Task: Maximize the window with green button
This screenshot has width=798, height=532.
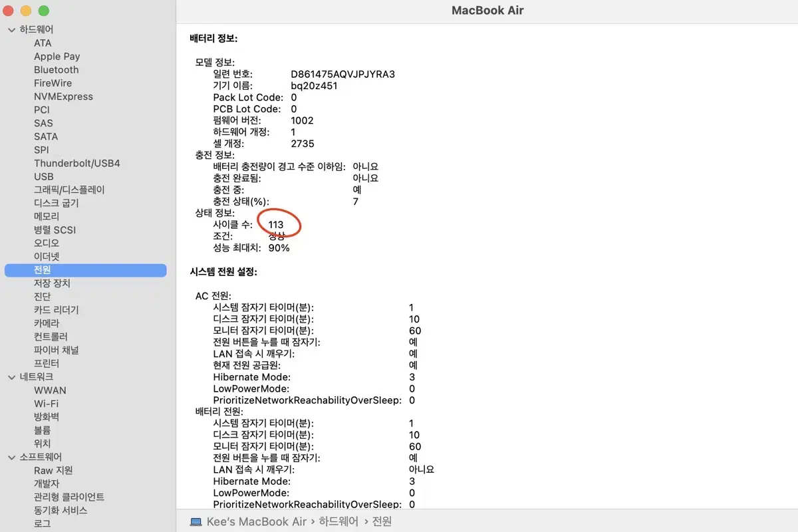Action: (x=43, y=11)
